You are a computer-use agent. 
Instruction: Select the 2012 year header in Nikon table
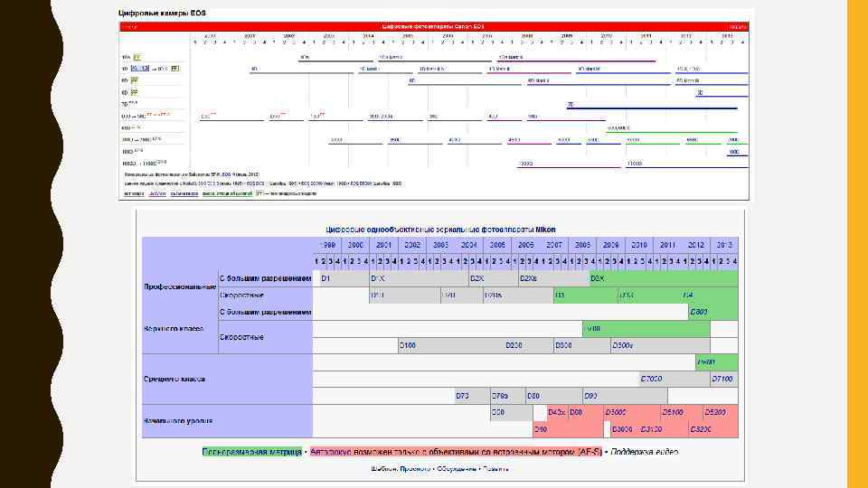696,245
